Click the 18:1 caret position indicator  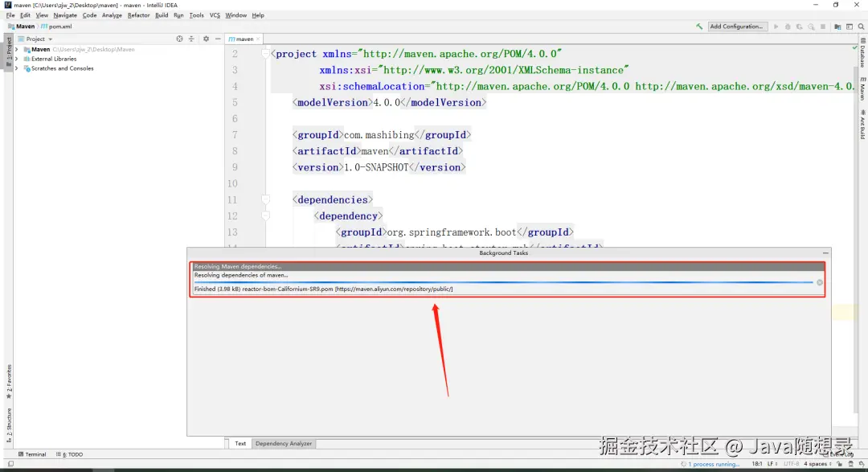point(757,464)
